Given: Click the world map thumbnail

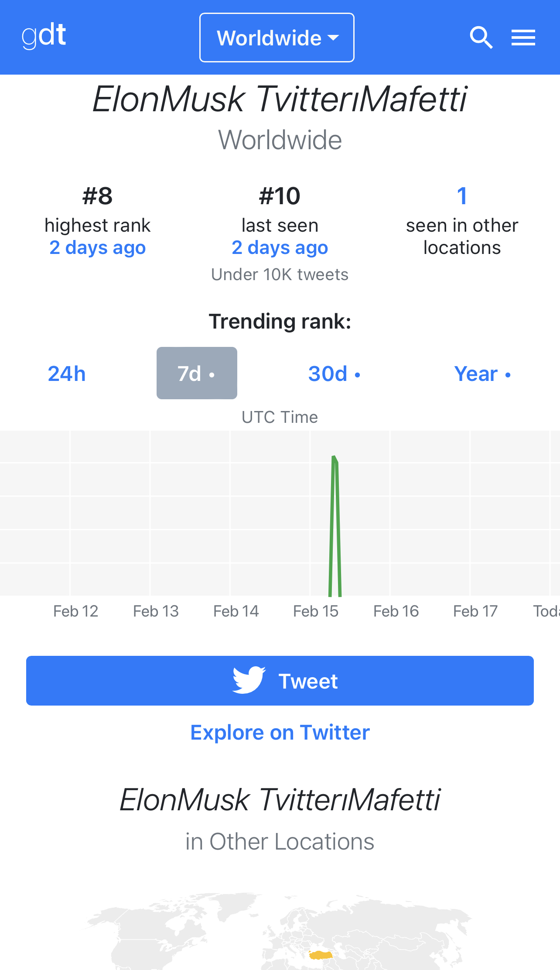Looking at the screenshot, I should [x=279, y=931].
